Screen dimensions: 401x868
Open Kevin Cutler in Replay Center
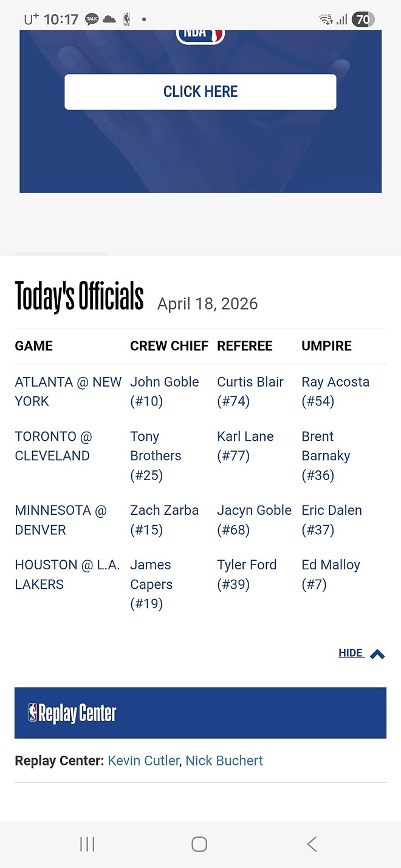[x=143, y=761]
